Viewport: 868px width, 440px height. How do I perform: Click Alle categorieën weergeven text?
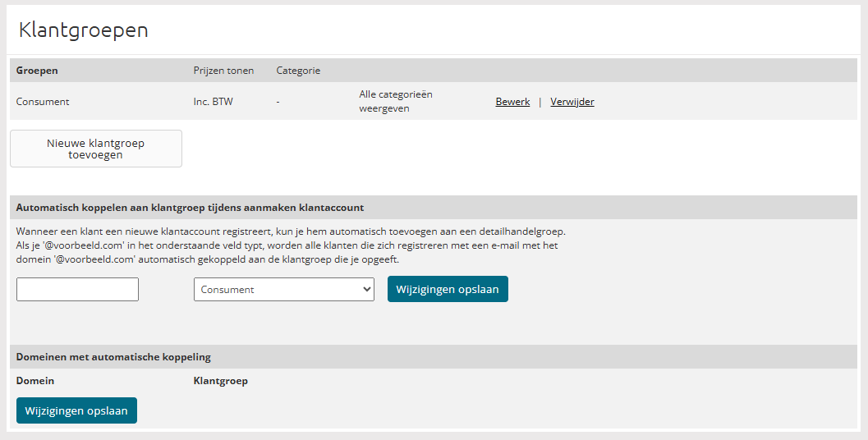(396, 101)
